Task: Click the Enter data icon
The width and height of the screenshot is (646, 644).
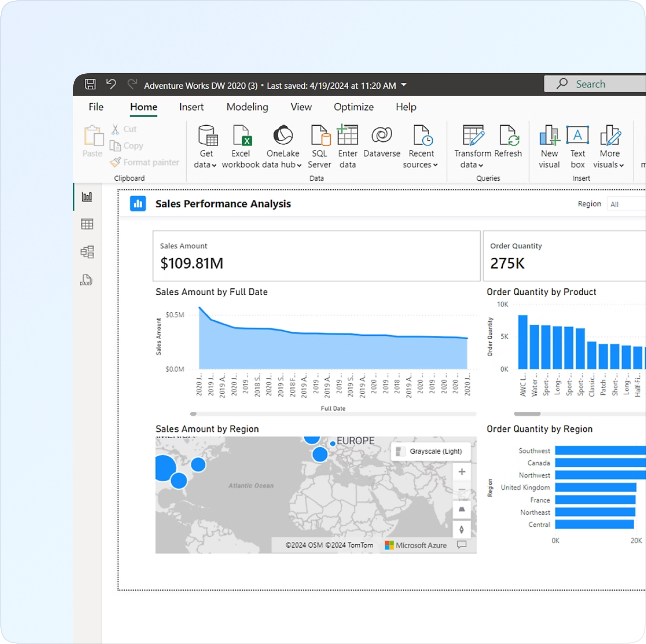Action: pos(348,135)
